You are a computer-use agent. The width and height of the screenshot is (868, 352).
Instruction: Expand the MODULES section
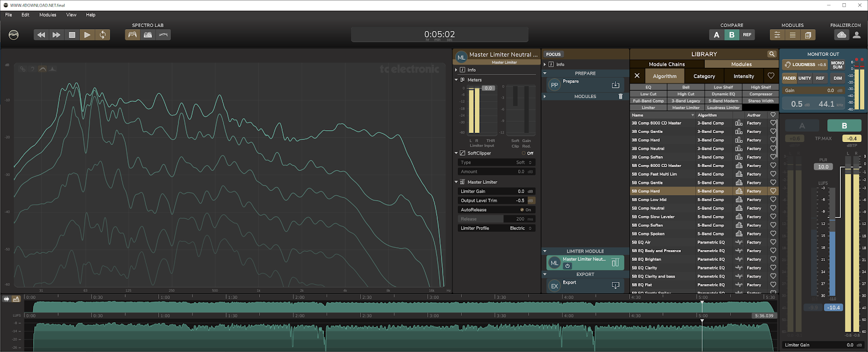click(545, 97)
